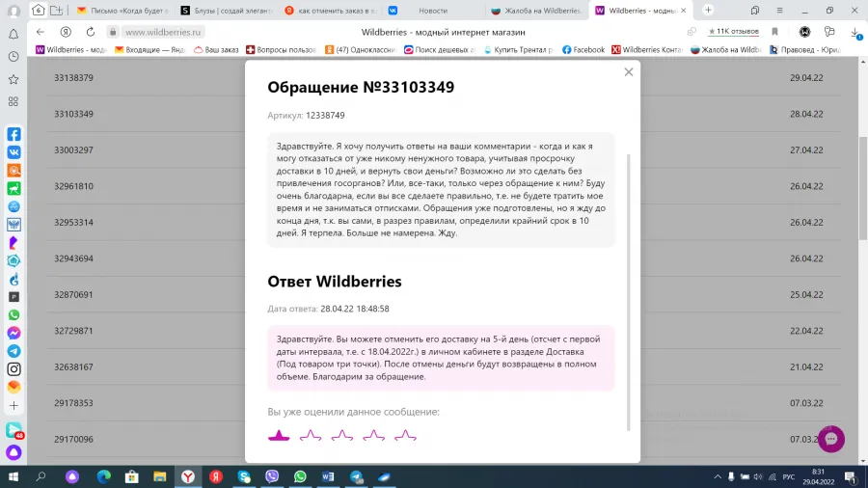The image size is (868, 488).
Task: Open Telegram icon in browser sidebar
Action: pos(14,351)
